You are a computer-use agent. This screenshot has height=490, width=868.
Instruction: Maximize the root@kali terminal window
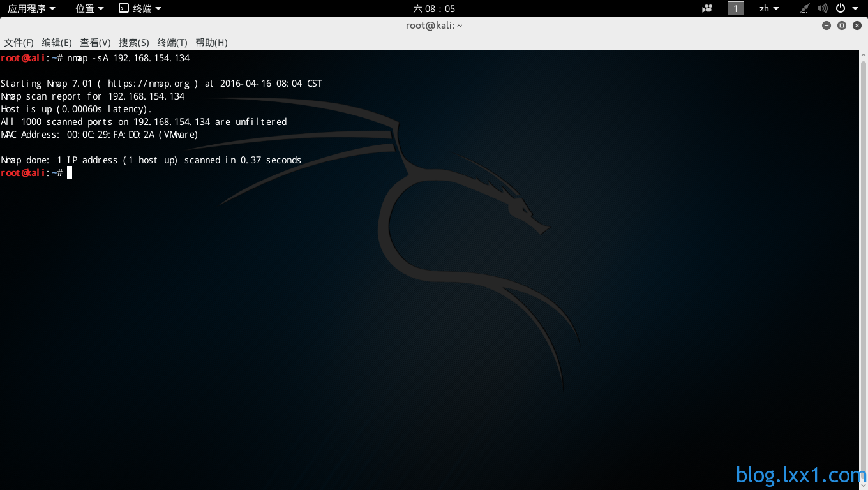tap(842, 26)
